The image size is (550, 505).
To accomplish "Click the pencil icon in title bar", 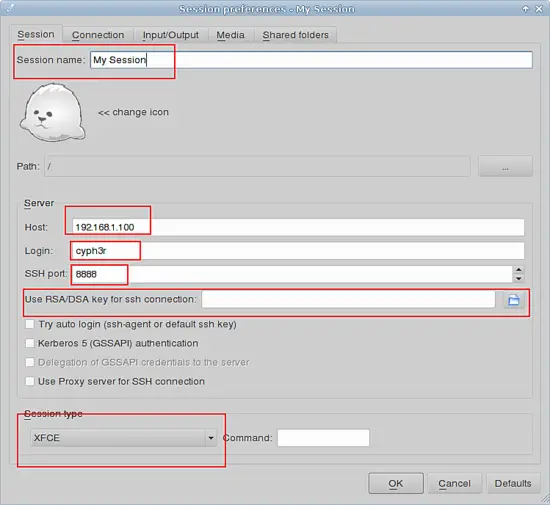I will point(10,7).
